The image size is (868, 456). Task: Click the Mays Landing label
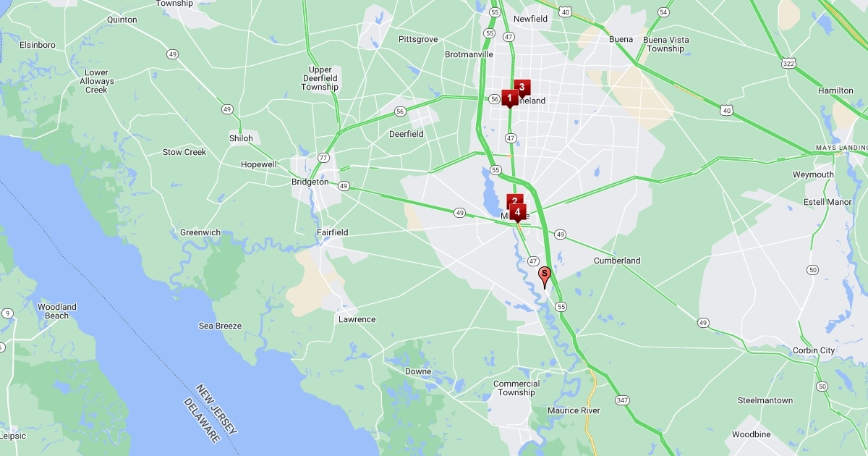pyautogui.click(x=841, y=148)
